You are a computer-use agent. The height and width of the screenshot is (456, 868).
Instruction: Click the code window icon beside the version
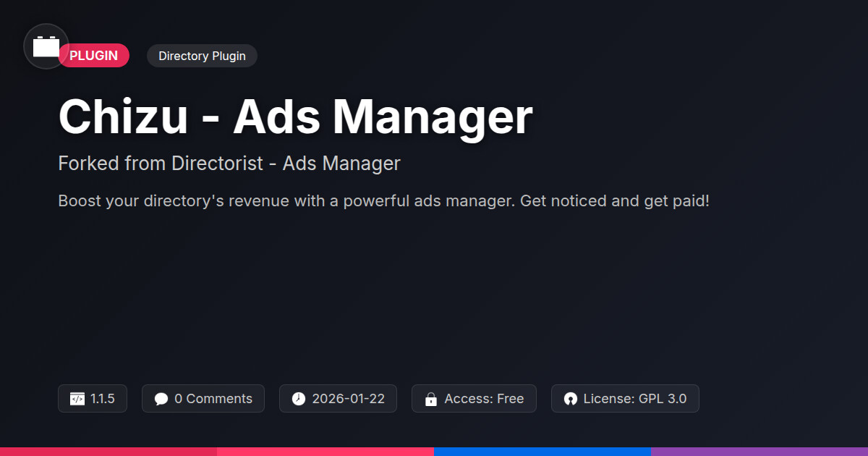pyautogui.click(x=77, y=399)
